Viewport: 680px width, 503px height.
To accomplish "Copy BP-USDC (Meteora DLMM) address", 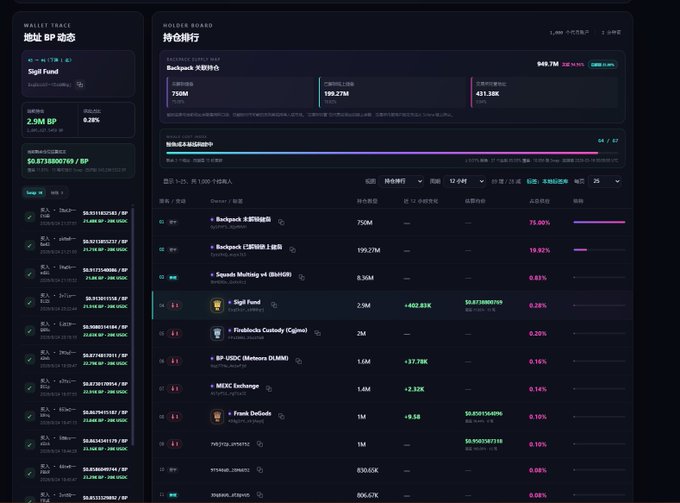I will click(x=298, y=361).
